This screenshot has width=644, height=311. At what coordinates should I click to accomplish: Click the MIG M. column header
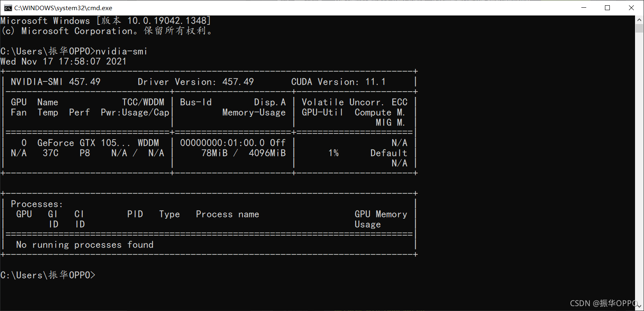pos(390,123)
